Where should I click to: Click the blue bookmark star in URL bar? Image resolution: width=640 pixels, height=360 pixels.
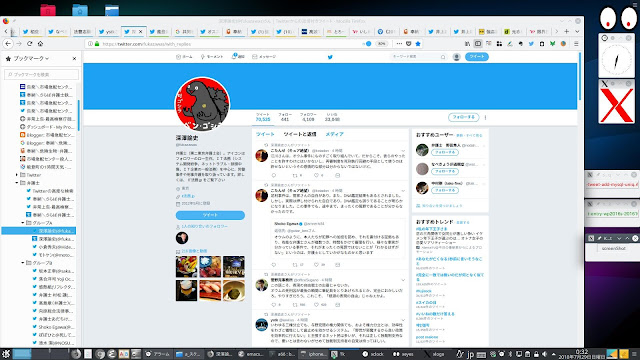click(x=418, y=44)
